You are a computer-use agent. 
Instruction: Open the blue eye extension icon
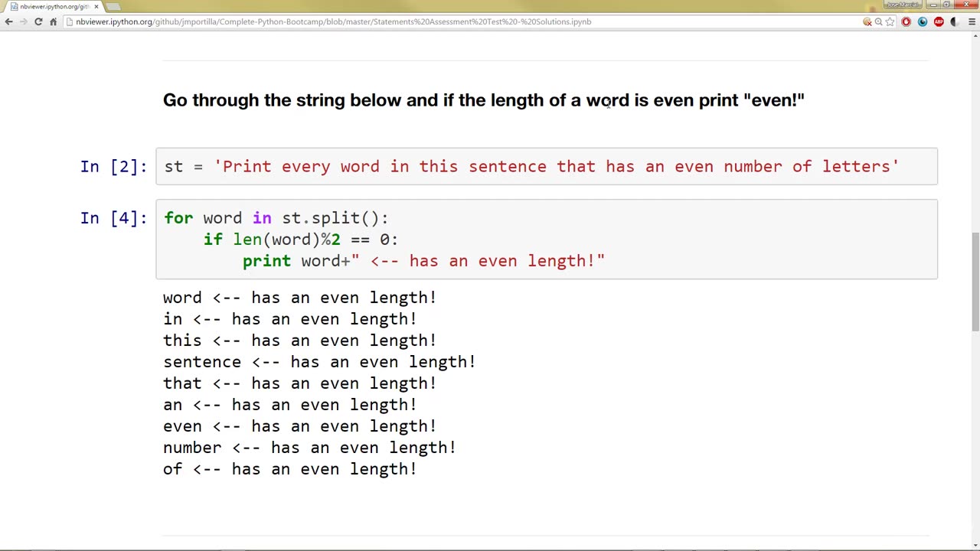923,21
